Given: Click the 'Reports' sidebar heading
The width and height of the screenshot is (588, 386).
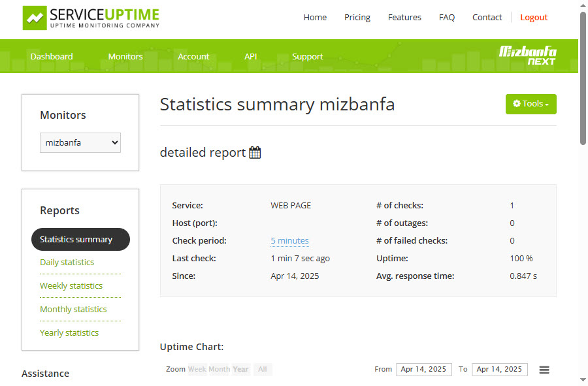Looking at the screenshot, I should click(x=59, y=210).
